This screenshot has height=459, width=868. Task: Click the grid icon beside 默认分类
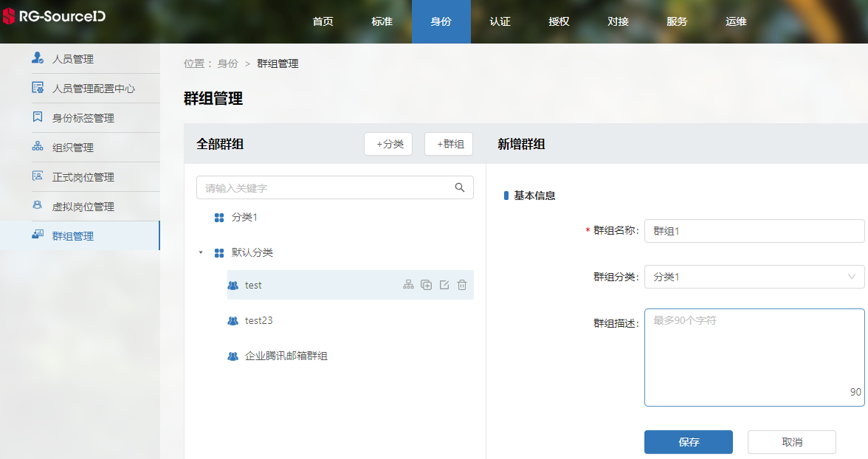point(219,253)
